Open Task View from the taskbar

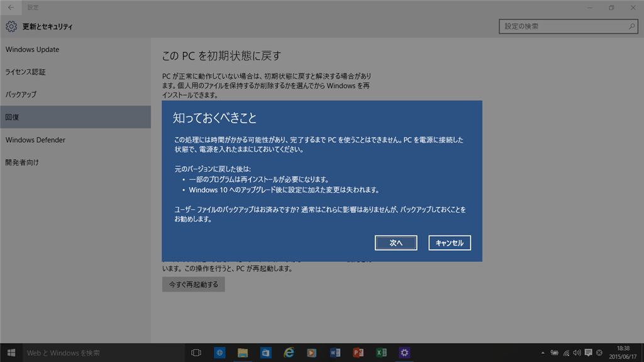coord(196,353)
